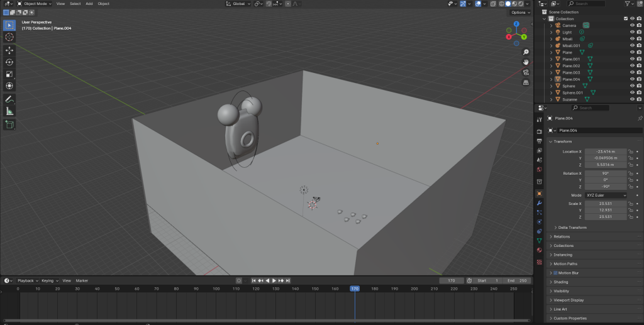Toggle visibility of the Camera object
The height and width of the screenshot is (325, 644).
(632, 25)
